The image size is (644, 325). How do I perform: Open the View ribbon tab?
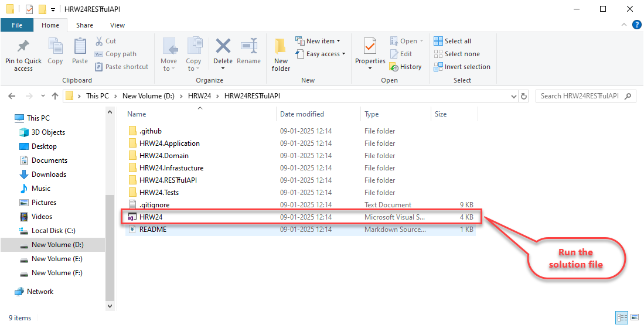[x=117, y=25]
